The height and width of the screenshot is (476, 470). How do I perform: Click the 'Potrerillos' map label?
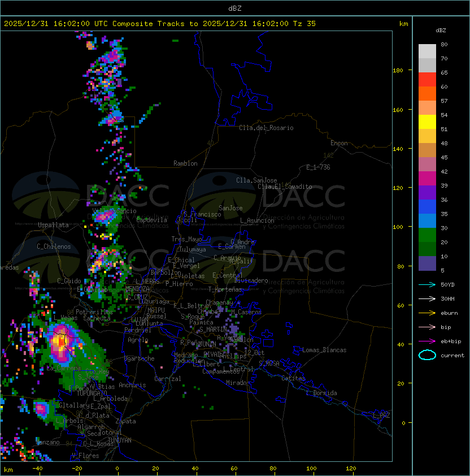[x=94, y=312]
